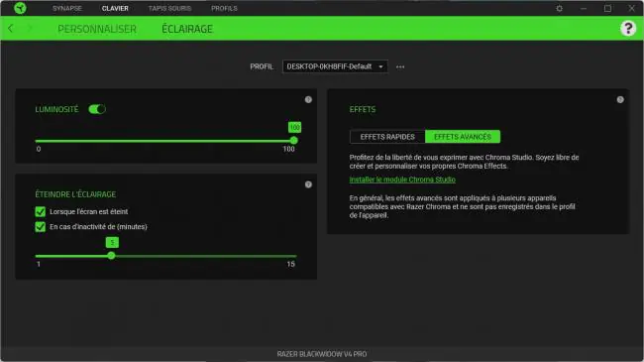
Task: Uncheck En cas d'inactivité de (minutes)
Action: click(x=41, y=227)
